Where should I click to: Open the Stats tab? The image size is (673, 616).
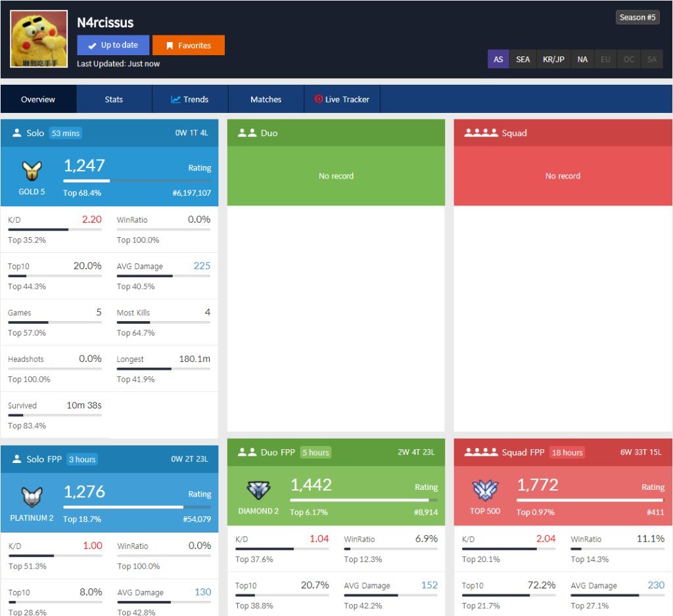click(x=114, y=99)
